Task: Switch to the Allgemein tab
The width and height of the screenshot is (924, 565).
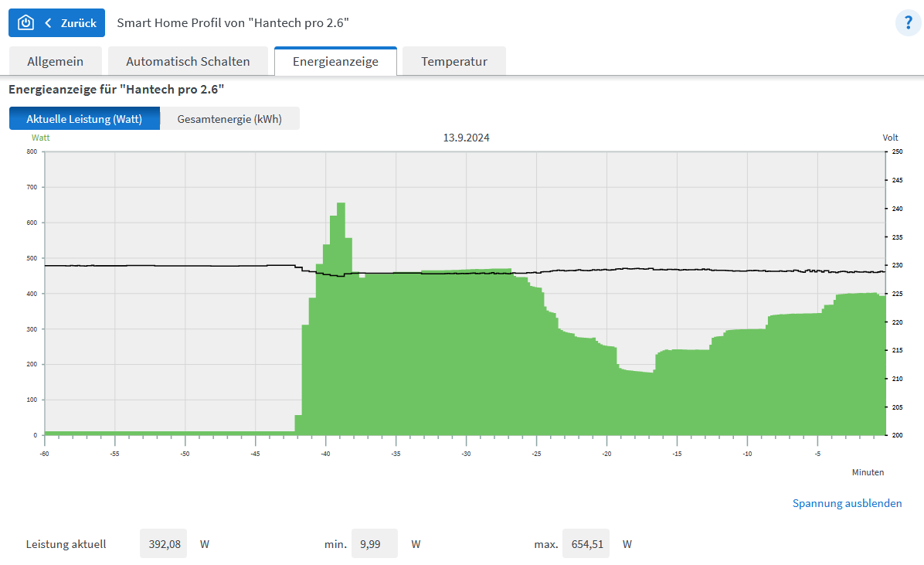Action: click(x=55, y=62)
